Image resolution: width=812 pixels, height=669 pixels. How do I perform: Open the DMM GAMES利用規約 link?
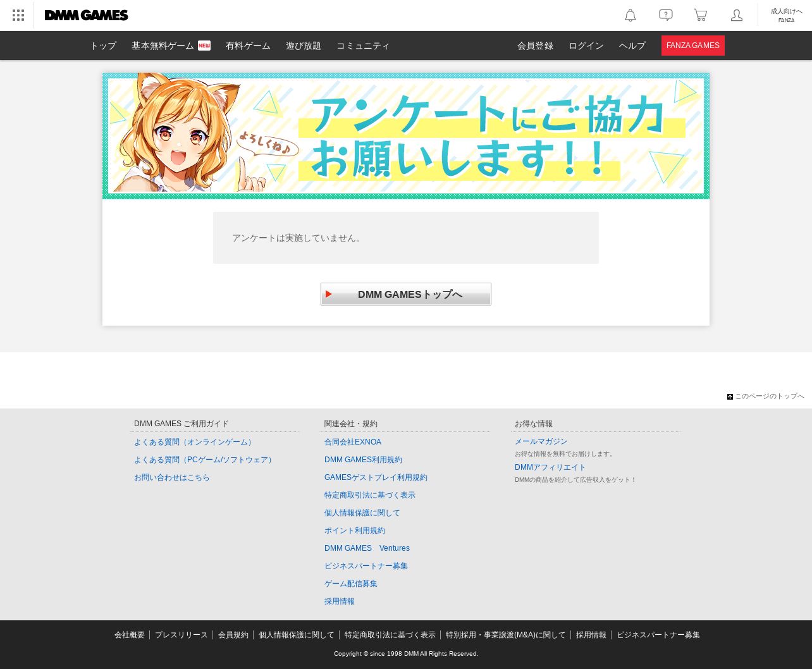click(x=363, y=460)
